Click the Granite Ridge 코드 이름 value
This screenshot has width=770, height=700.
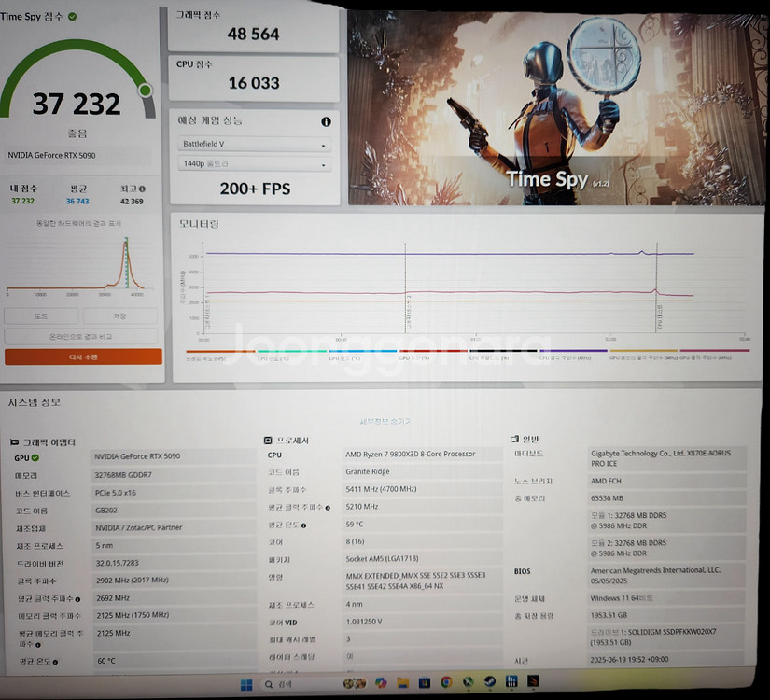click(368, 471)
